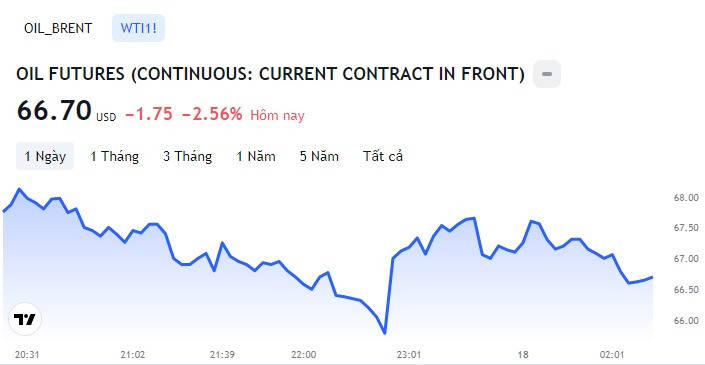This screenshot has width=705, height=365.
Task: Switch to the OIL_BRENT tab
Action: click(58, 28)
